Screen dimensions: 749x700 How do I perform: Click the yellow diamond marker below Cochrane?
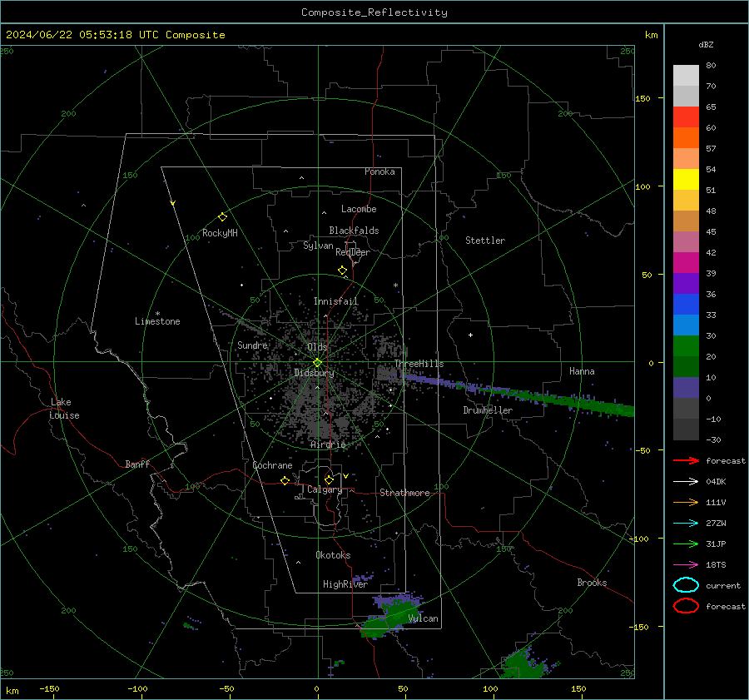coord(285,481)
